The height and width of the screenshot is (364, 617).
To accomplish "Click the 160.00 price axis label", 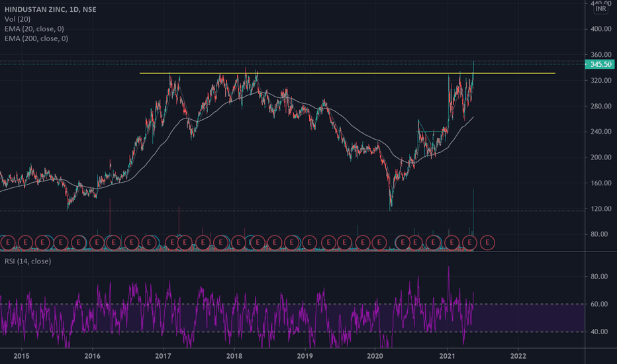I will tap(601, 183).
